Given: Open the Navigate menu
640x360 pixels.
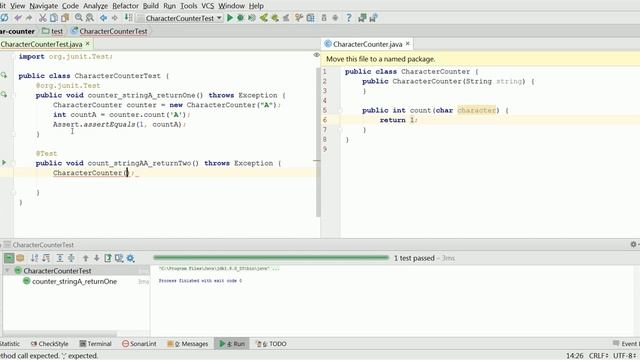Looking at the screenshot, I should [x=44, y=6].
